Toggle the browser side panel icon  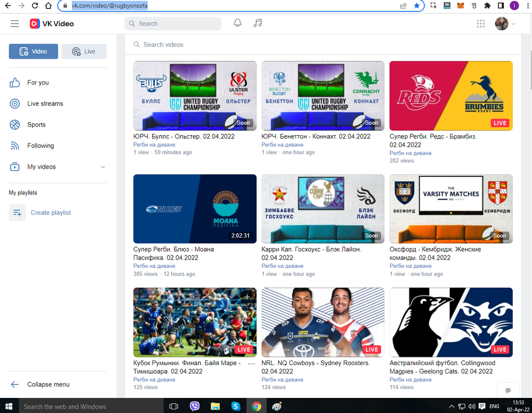click(x=501, y=5)
